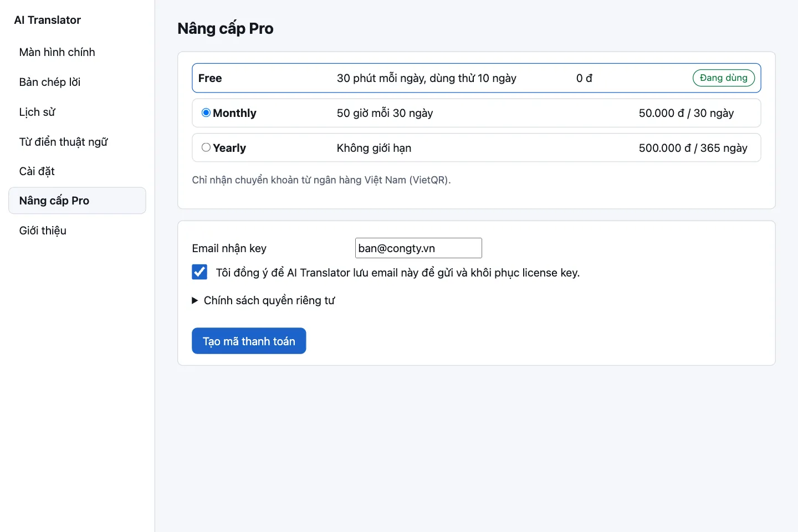Open Từ điển thuật ngữ page

pos(77,142)
